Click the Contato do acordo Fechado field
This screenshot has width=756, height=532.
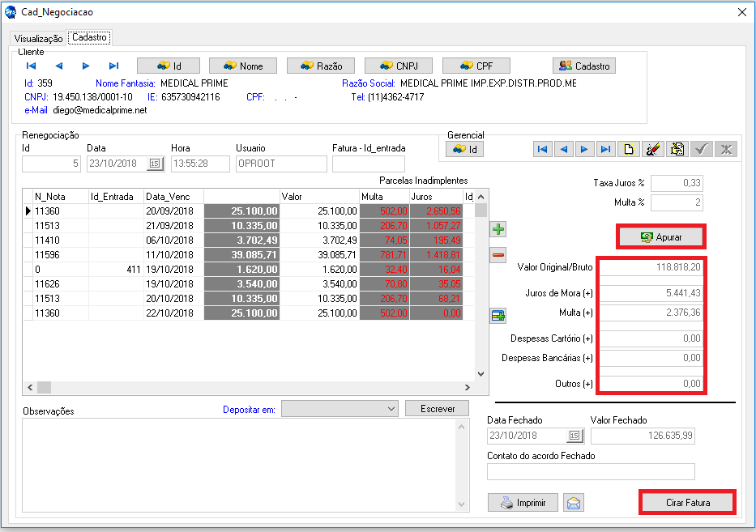pyautogui.click(x=591, y=472)
